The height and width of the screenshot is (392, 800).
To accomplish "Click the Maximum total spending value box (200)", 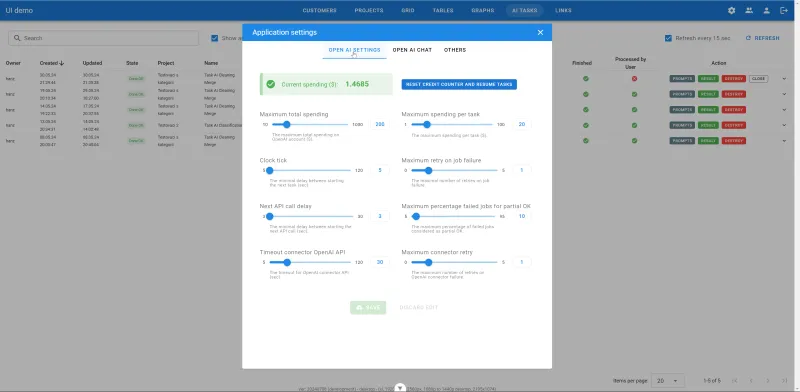I will click(x=380, y=125).
